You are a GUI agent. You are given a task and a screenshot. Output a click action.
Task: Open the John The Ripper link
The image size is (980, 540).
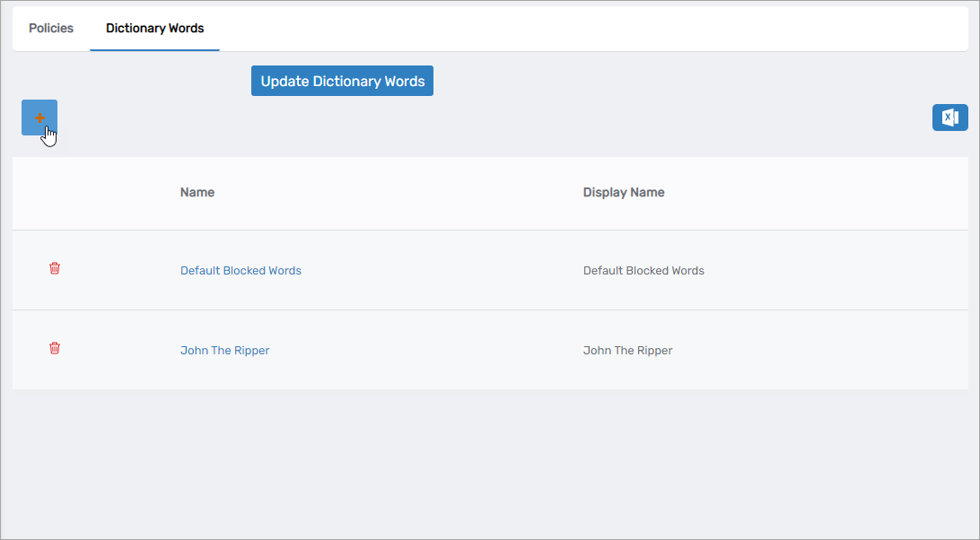(x=224, y=351)
